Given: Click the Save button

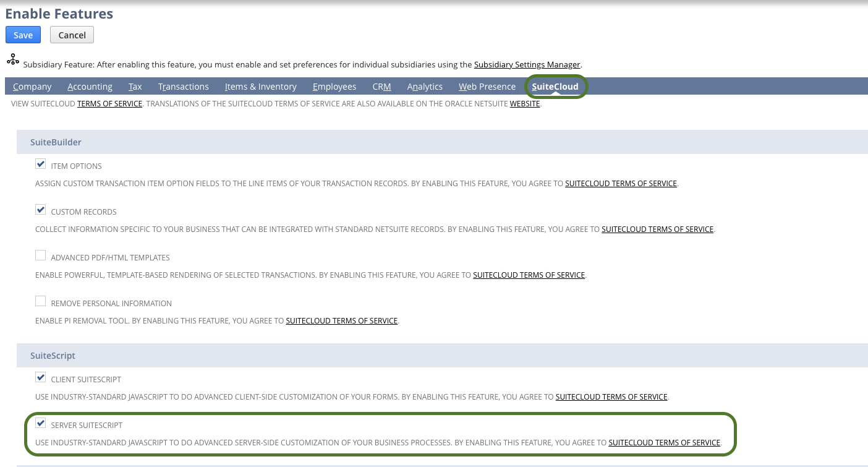Looking at the screenshot, I should pyautogui.click(x=23, y=35).
